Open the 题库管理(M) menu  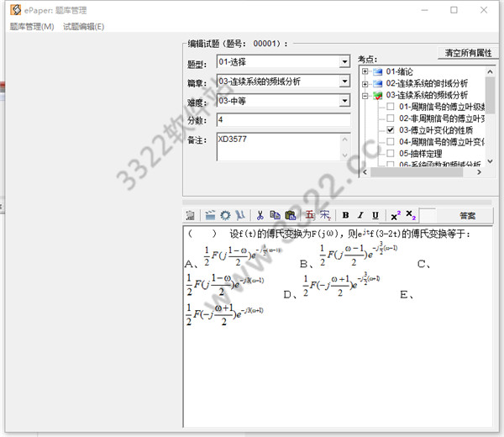pos(32,26)
